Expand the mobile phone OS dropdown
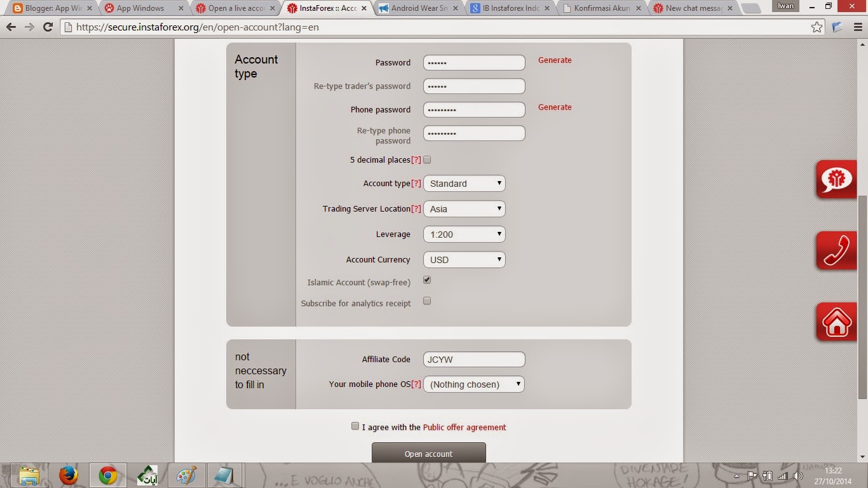 click(x=474, y=384)
